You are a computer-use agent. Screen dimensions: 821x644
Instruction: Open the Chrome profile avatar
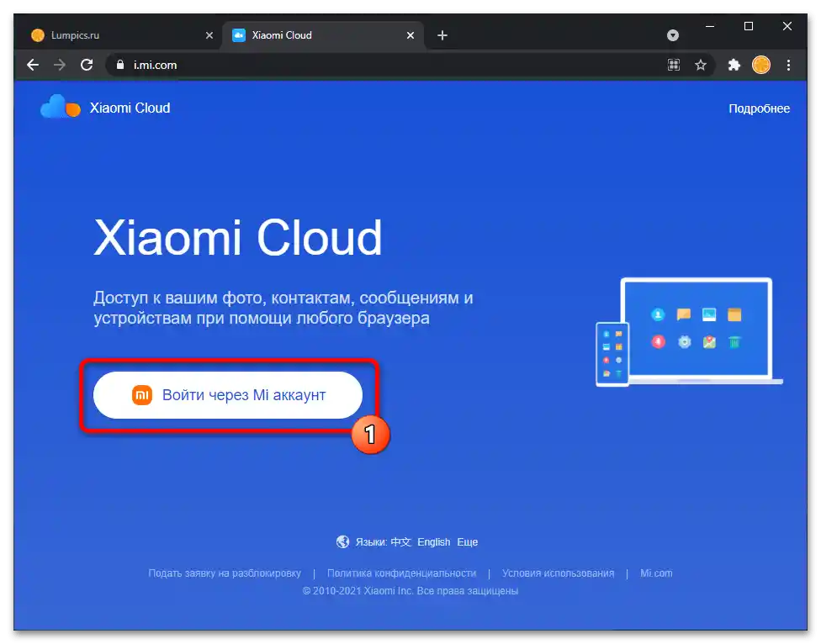point(760,65)
